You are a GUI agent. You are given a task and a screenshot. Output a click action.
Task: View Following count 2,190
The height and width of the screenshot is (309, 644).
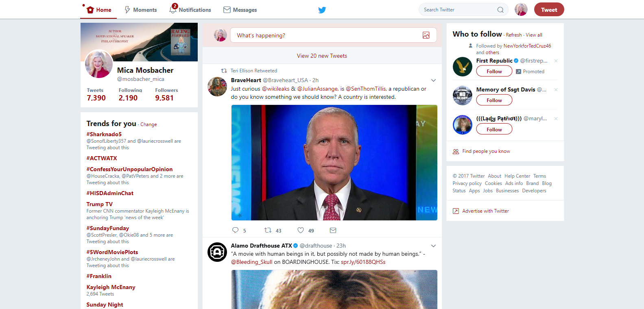128,98
